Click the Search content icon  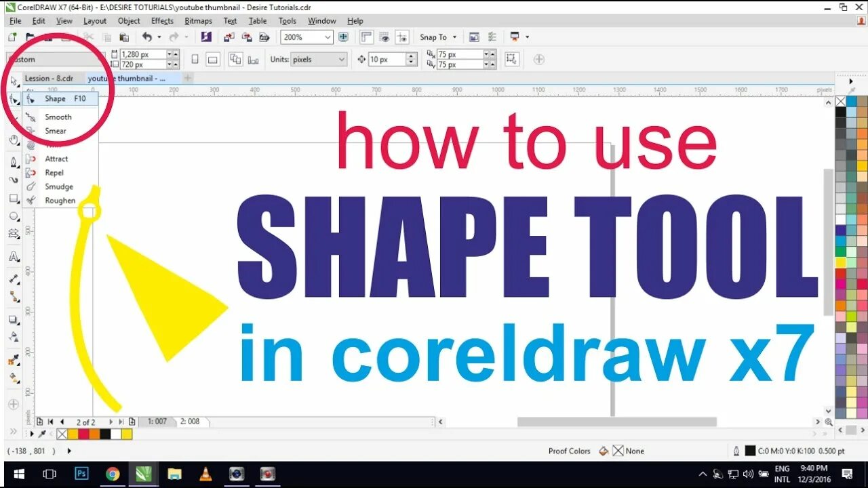[x=205, y=37]
